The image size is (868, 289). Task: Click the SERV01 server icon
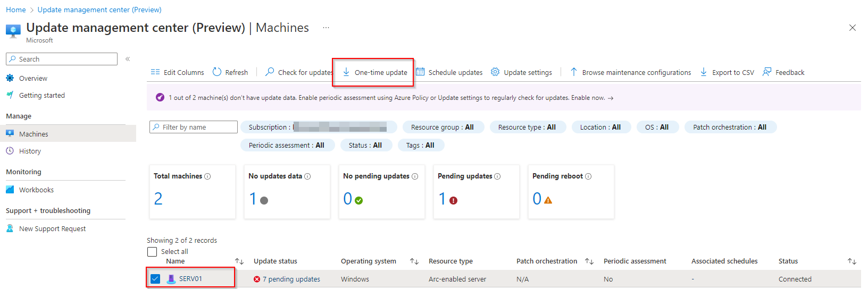pos(171,279)
